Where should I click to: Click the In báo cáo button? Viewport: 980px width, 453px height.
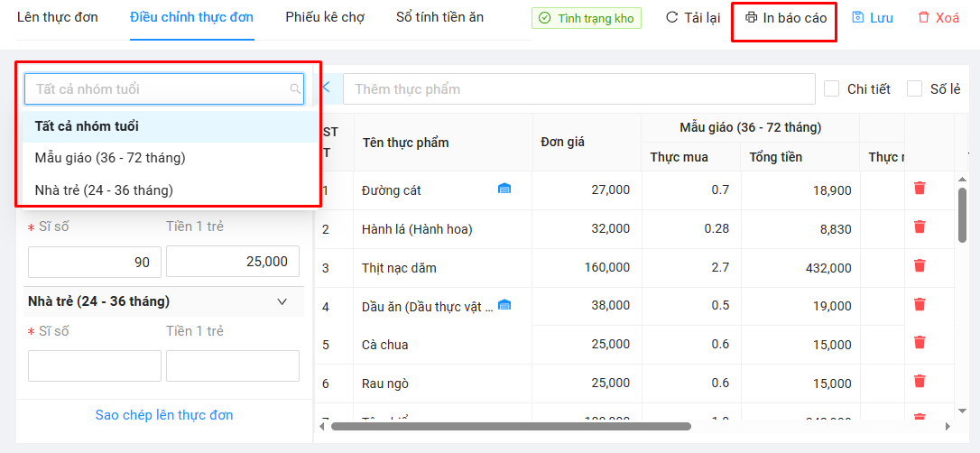point(784,18)
